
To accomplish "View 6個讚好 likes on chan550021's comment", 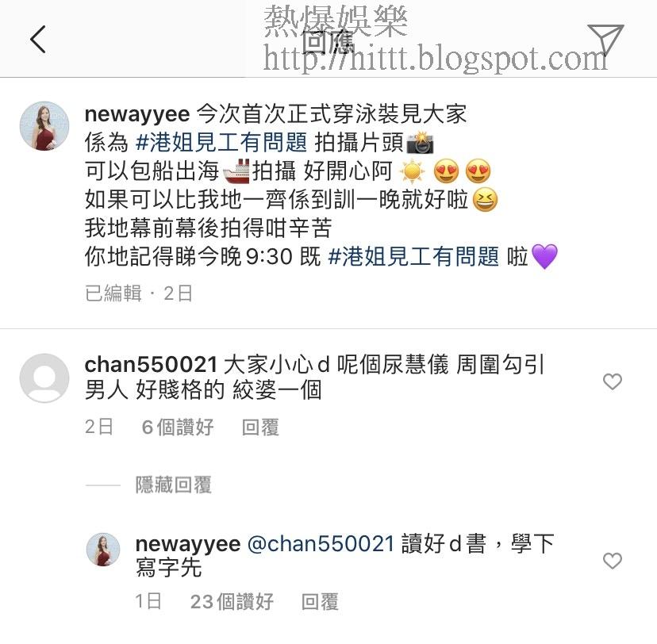I will click(x=178, y=427).
